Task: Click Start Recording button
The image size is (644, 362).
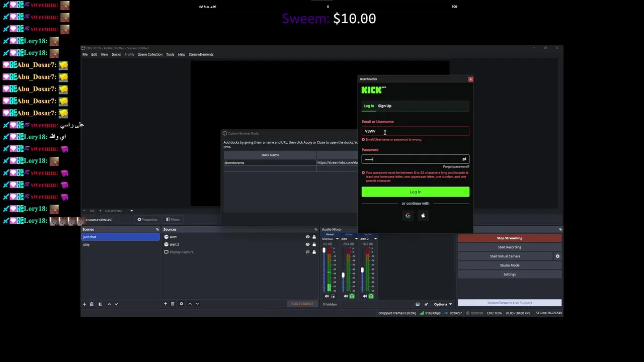Action: click(510, 247)
